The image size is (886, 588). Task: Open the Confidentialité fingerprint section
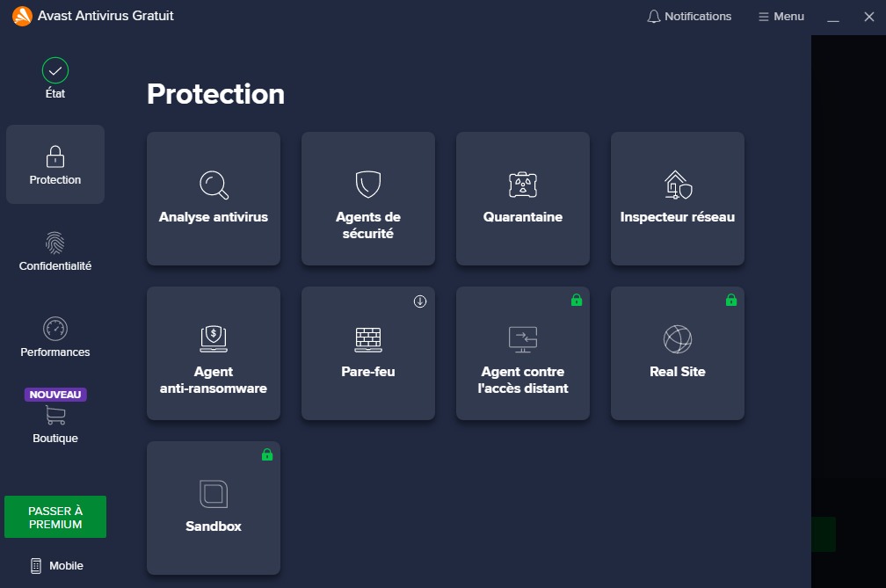(55, 251)
